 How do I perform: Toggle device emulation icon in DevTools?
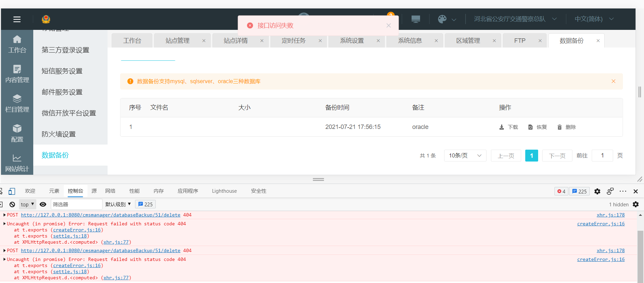12,191
